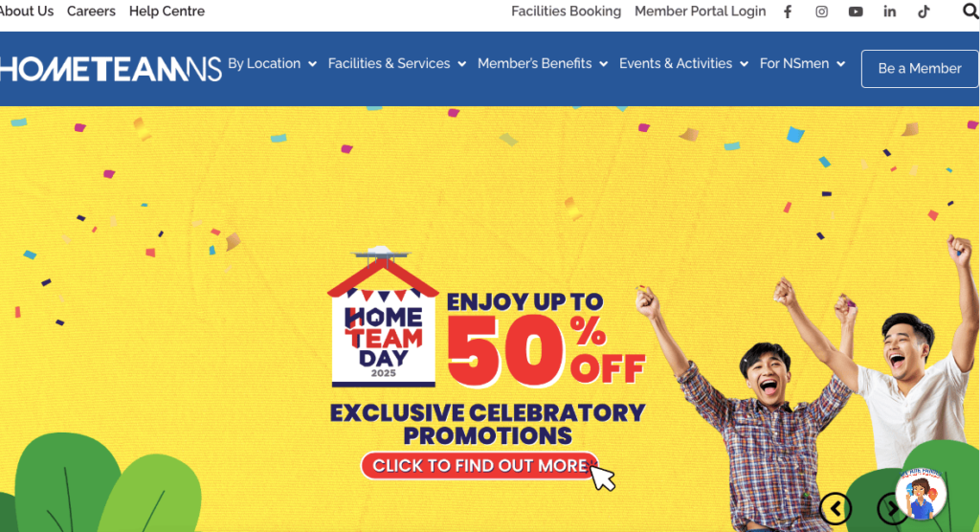Go to the Help Centre link

click(167, 11)
